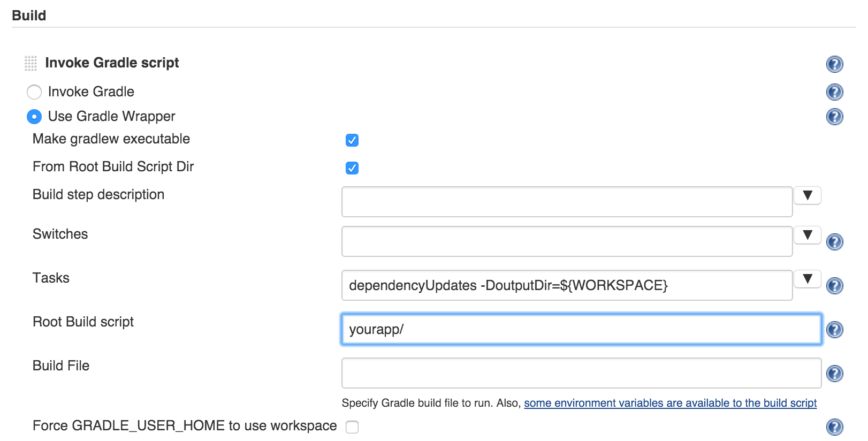
Task: Click into the Build File field
Action: coord(581,373)
